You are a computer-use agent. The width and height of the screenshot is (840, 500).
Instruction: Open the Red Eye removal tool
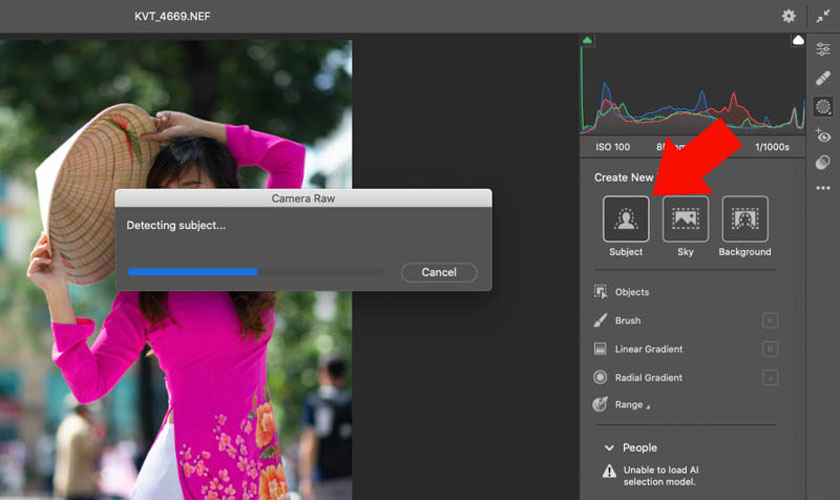[x=823, y=135]
